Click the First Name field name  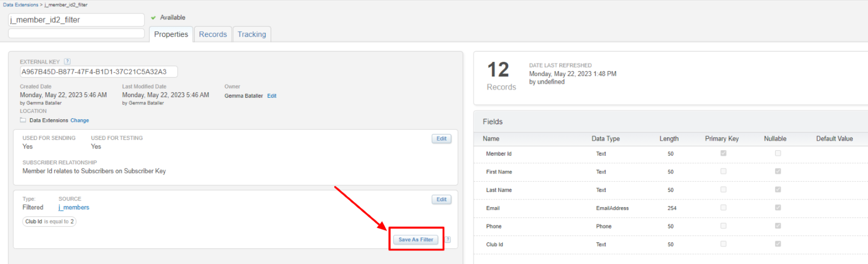click(x=499, y=172)
